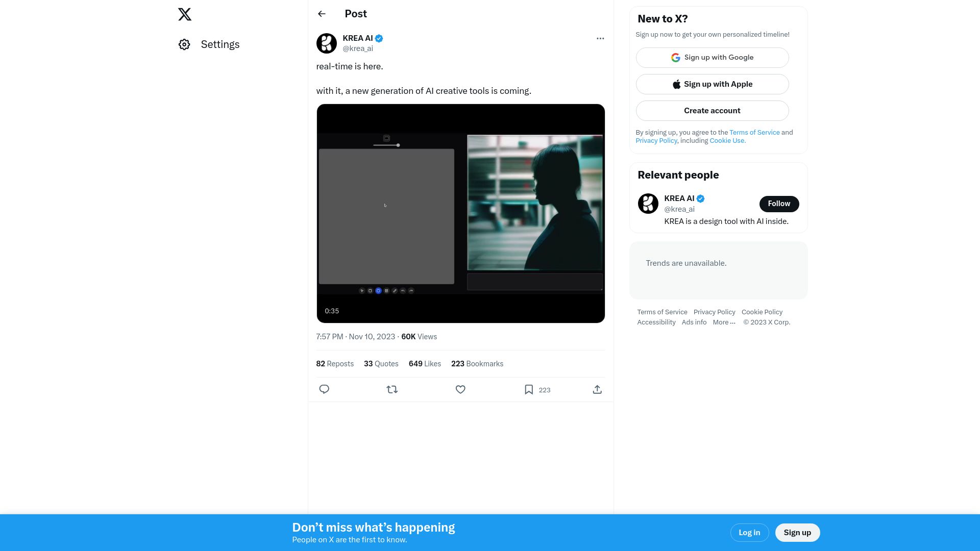Viewport: 980px width, 551px height.
Task: Open @krea_ai handle in Relevant people
Action: point(679,209)
